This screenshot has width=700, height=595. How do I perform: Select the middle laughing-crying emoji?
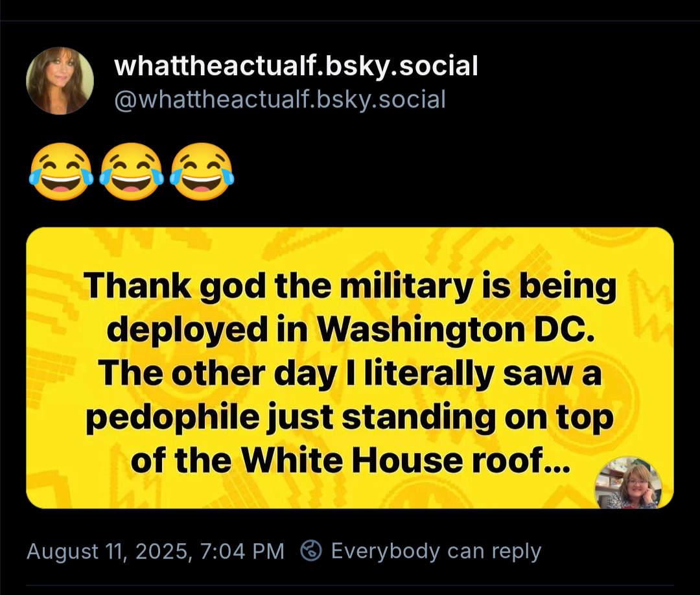pyautogui.click(x=131, y=172)
